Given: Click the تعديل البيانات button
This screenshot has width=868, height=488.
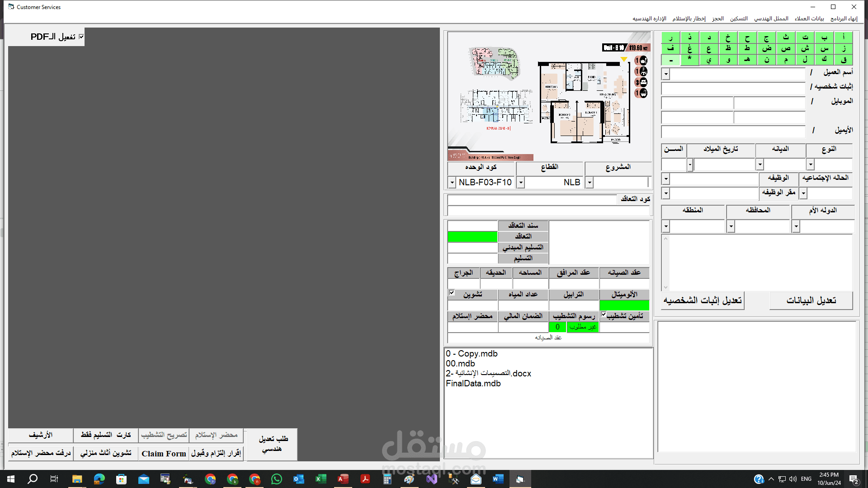Looking at the screenshot, I should click(811, 300).
